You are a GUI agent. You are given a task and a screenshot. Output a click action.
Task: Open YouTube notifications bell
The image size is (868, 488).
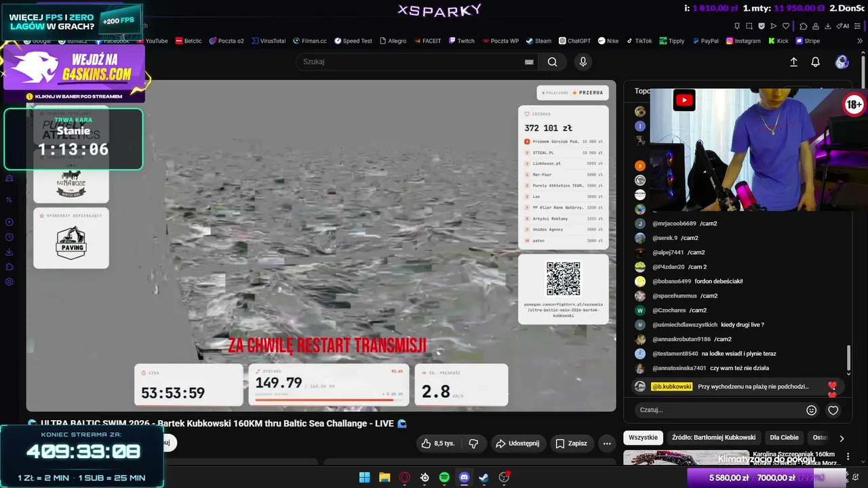point(816,62)
